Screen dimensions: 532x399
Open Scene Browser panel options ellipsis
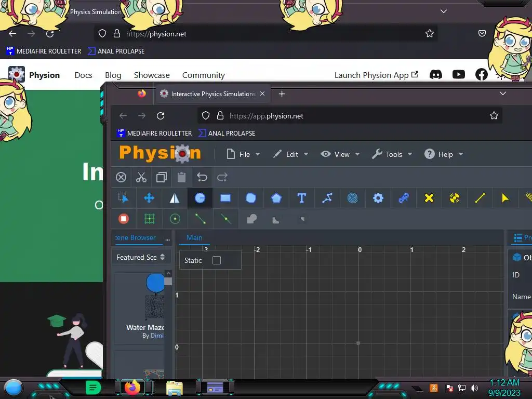point(167,239)
